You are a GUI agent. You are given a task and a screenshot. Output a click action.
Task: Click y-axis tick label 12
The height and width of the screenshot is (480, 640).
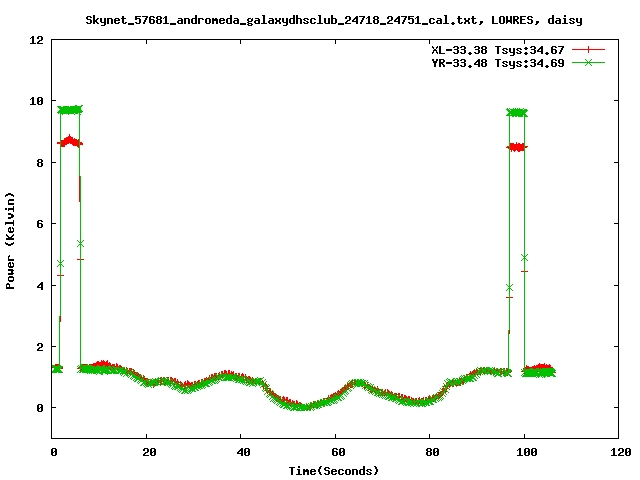tap(37, 40)
